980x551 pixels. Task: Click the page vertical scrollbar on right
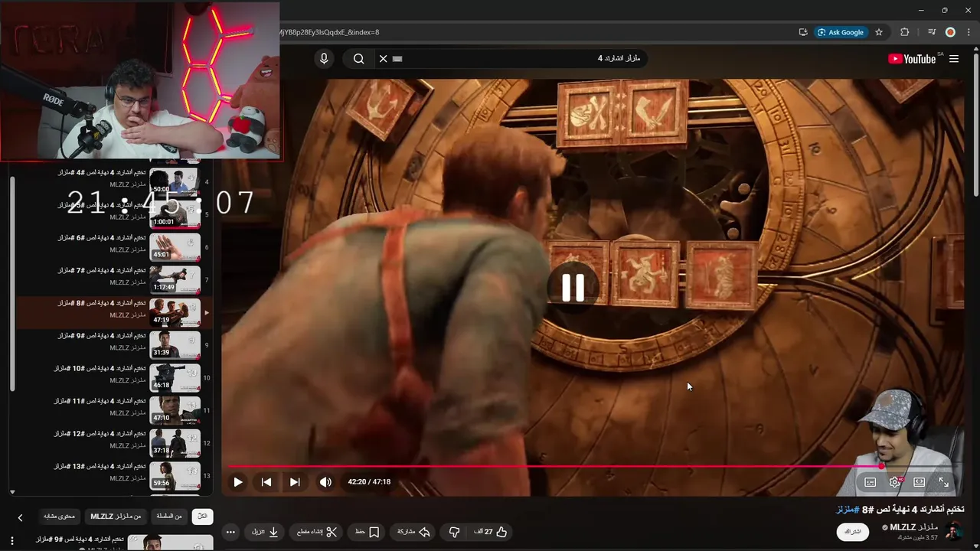tap(975, 122)
